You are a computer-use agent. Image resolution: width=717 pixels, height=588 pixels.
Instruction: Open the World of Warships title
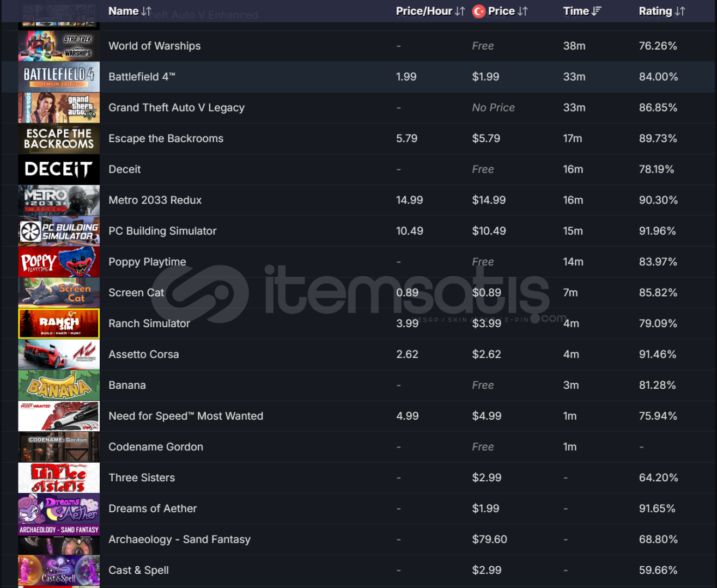click(155, 46)
